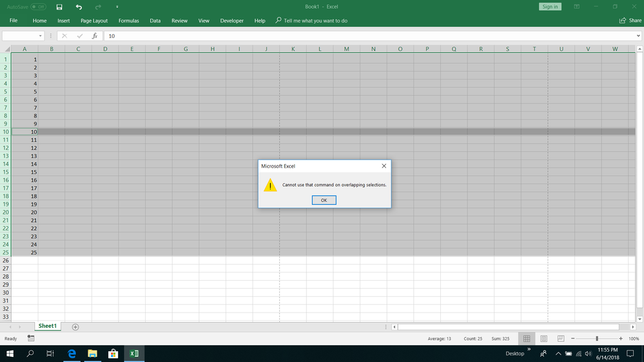Open Customize Quick Access Toolbar dropdown

[117, 6]
